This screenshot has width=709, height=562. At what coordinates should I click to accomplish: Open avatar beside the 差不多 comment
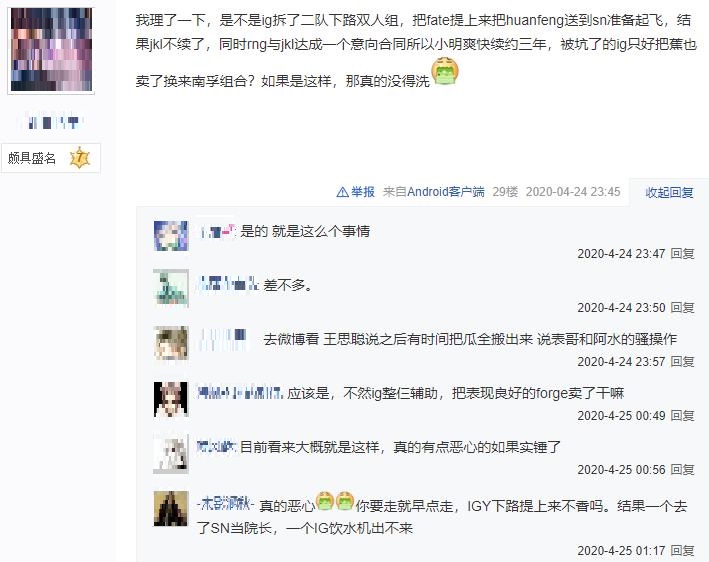click(x=171, y=288)
